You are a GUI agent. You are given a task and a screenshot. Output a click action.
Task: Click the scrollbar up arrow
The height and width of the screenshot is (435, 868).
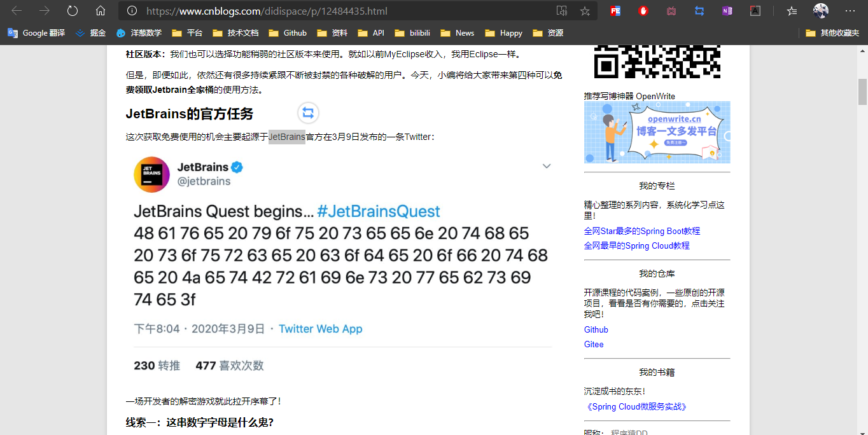pos(862,50)
